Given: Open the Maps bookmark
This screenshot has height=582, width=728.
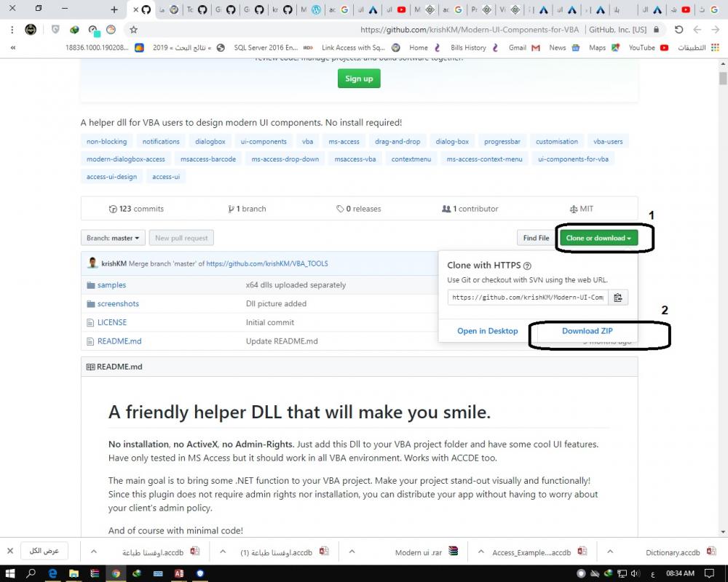Looking at the screenshot, I should pos(604,47).
